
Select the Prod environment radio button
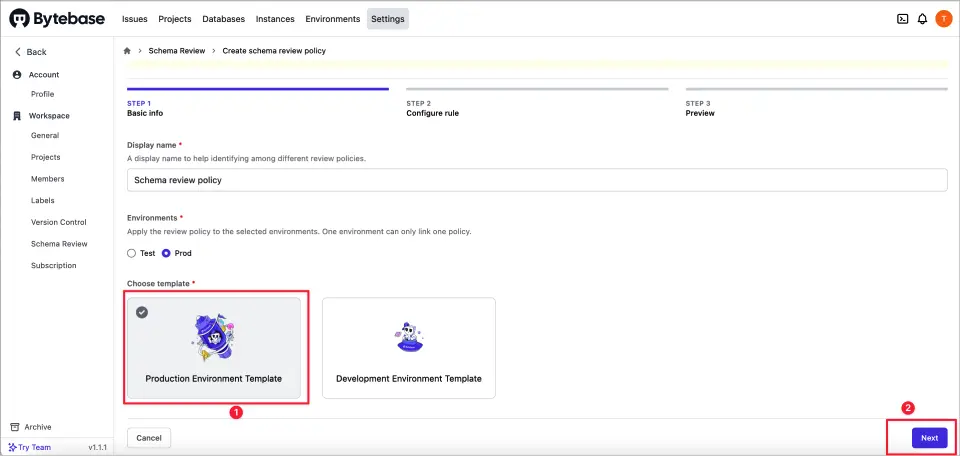(166, 253)
